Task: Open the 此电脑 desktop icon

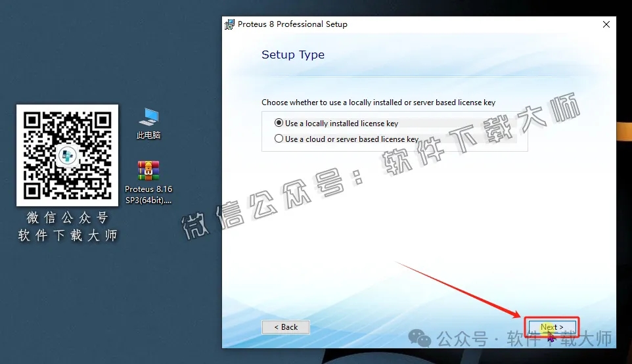Action: click(148, 124)
